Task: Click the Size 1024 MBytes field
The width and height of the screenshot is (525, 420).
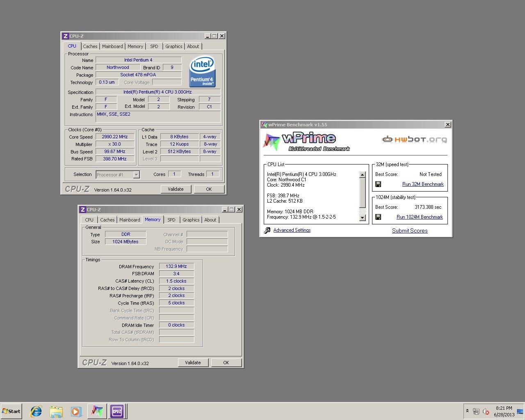Action: [126, 242]
